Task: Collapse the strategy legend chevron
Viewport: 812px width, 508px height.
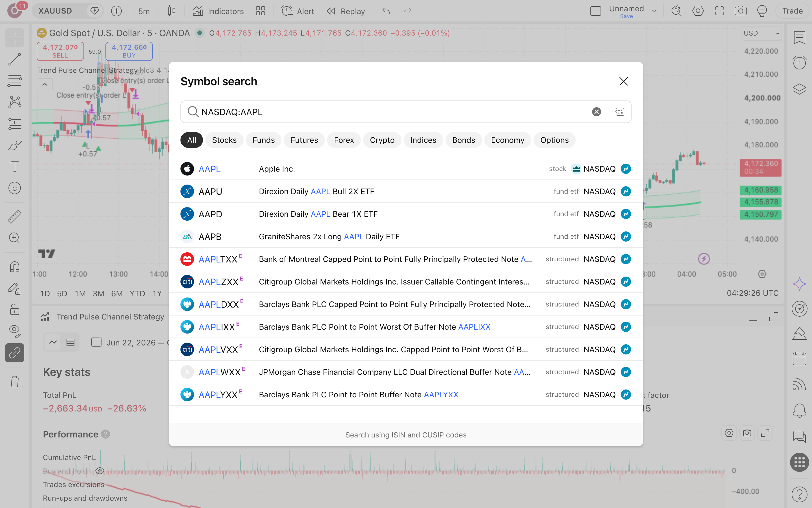Action: tap(45, 84)
